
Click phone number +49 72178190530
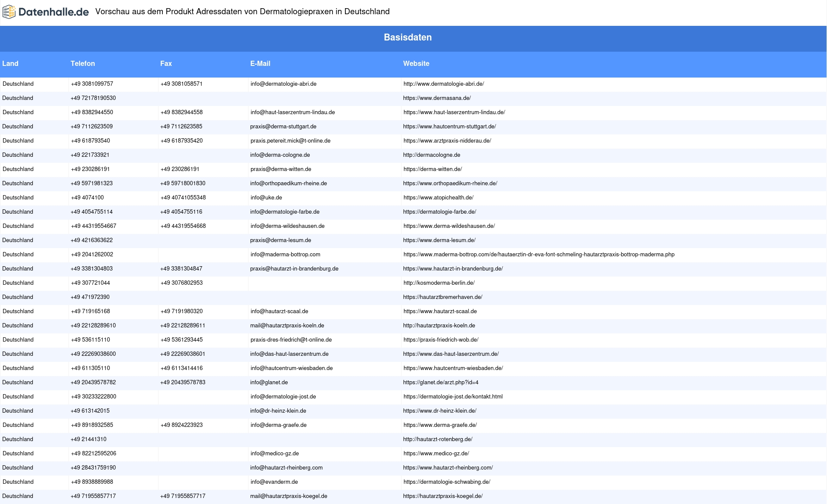pyautogui.click(x=93, y=98)
